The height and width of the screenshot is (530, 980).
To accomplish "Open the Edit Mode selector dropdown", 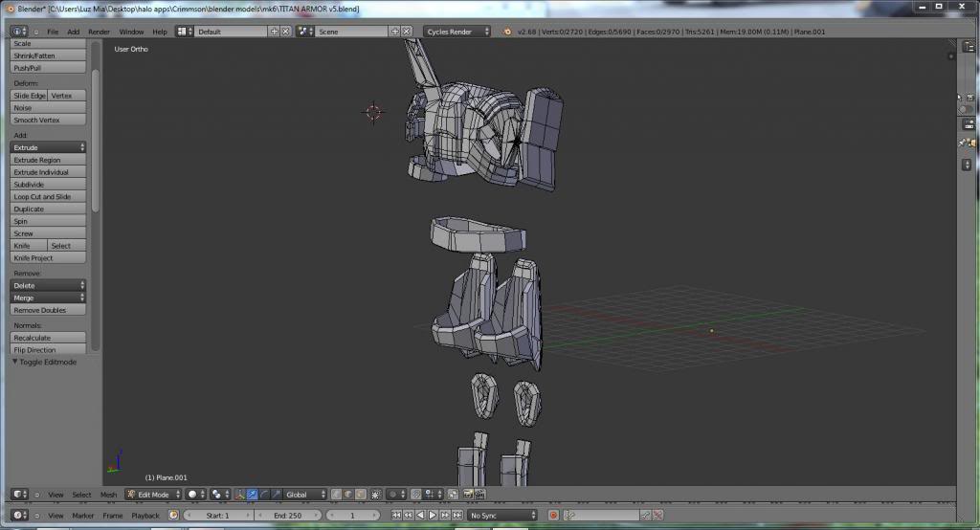I will 153,495.
